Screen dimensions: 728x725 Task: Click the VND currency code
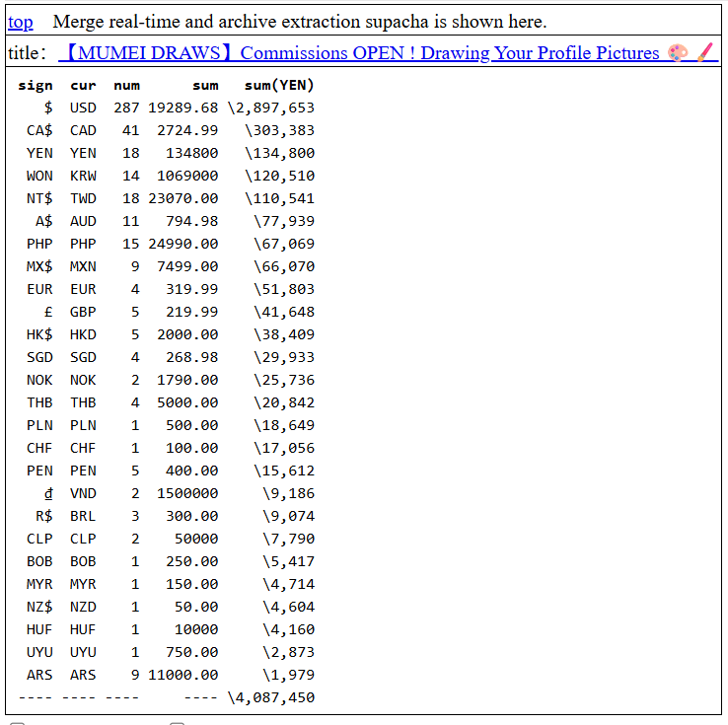tap(83, 493)
